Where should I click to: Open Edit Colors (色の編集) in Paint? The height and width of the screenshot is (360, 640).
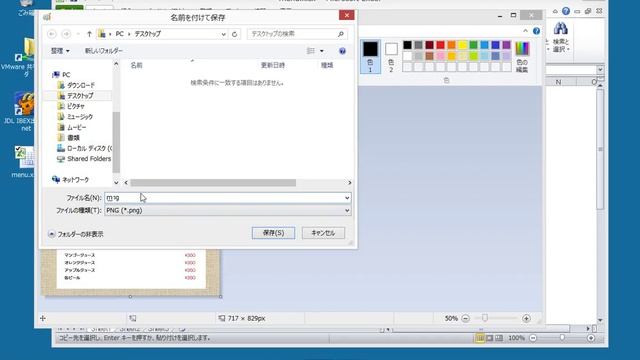tap(522, 57)
